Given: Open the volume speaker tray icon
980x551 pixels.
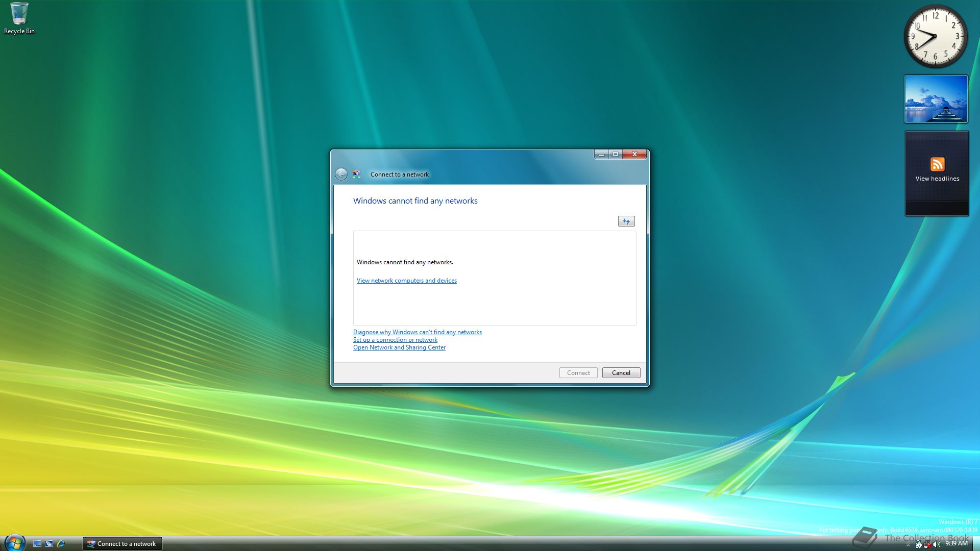Looking at the screenshot, I should click(937, 544).
